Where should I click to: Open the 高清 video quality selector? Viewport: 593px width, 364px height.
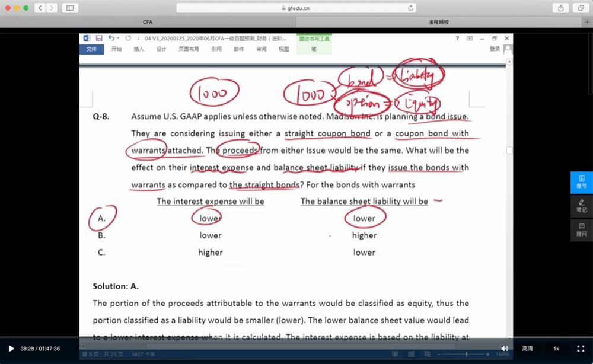point(527,349)
